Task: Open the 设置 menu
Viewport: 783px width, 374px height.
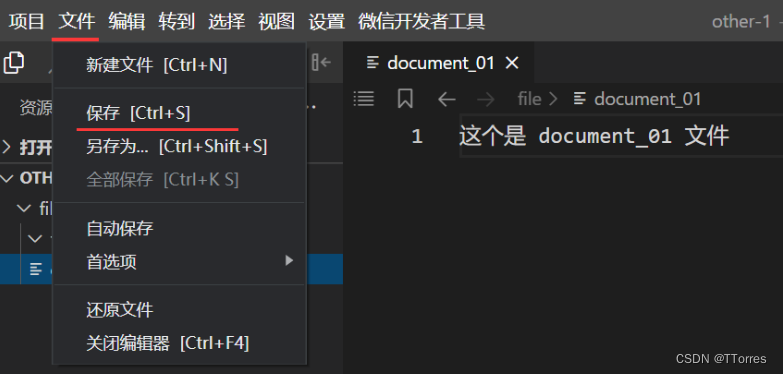Action: point(327,21)
